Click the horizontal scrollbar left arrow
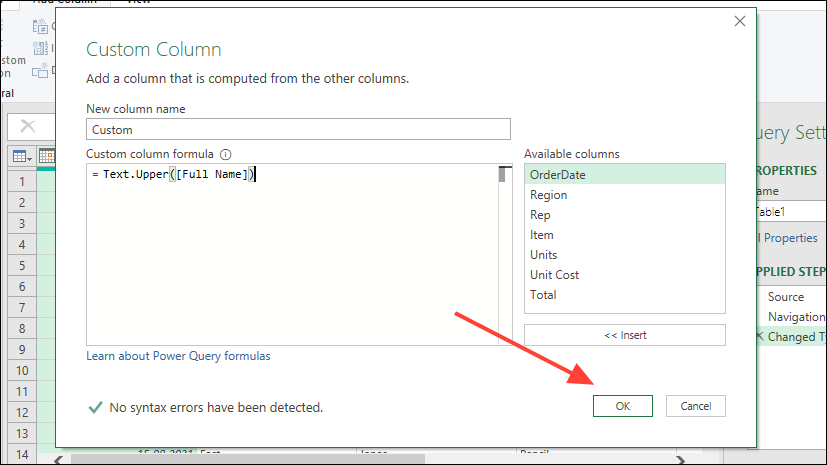Image resolution: width=827 pixels, height=465 pixels. point(59,460)
